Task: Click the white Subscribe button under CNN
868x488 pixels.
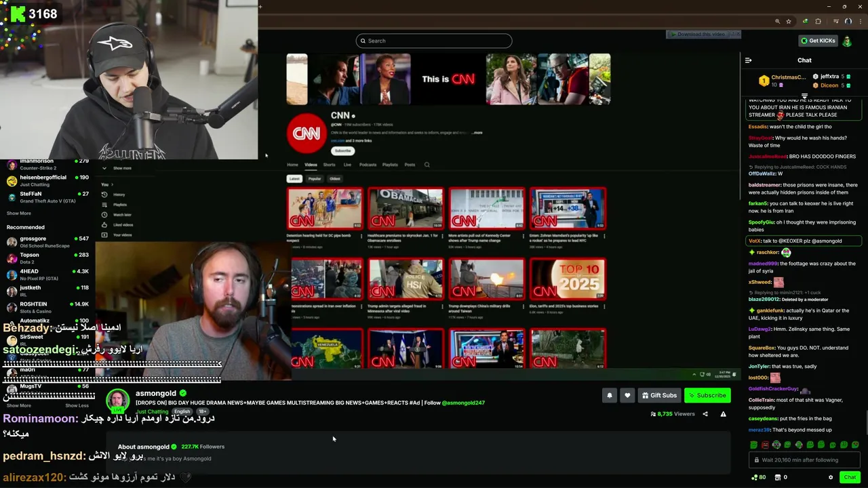Action: [342, 150]
